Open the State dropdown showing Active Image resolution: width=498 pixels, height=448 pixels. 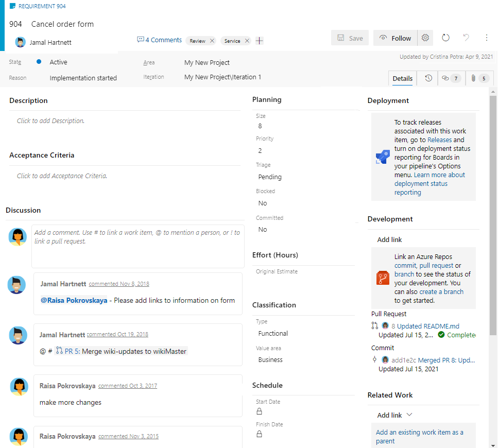pyautogui.click(x=58, y=62)
